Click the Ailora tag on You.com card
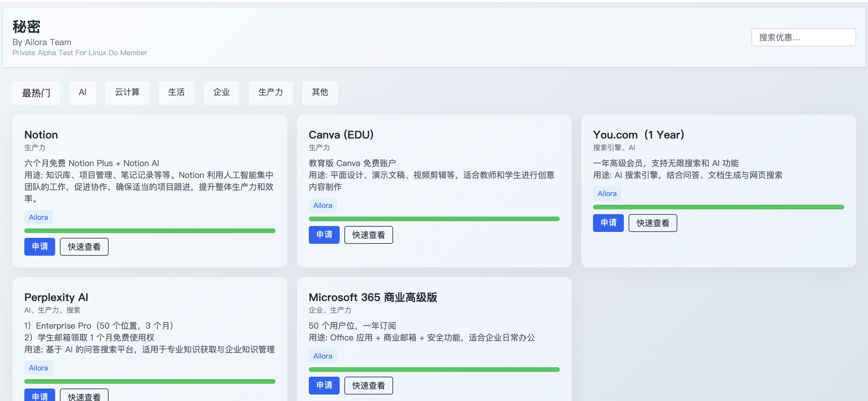Screen dimensions: 868x401 point(607,194)
